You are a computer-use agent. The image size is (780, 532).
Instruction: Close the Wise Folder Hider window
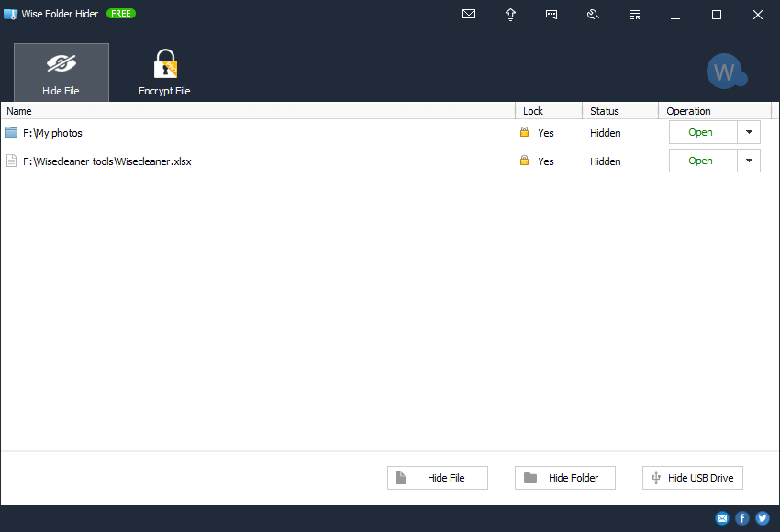758,15
